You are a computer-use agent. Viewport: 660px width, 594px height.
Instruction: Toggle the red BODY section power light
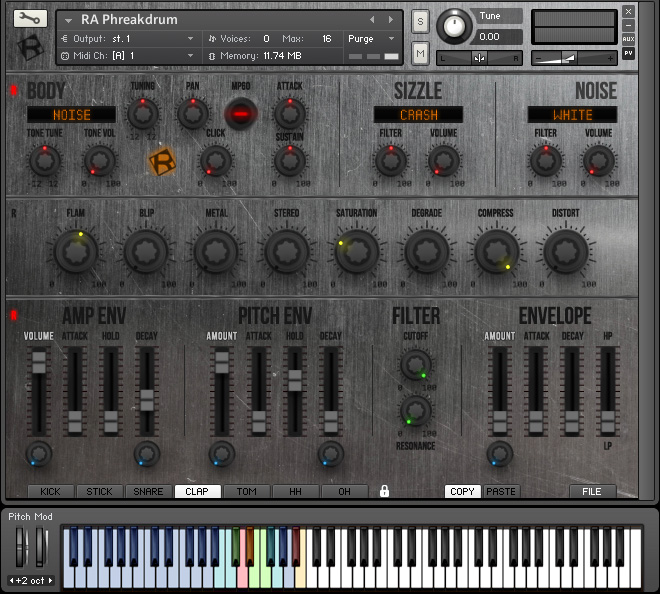[x=14, y=90]
